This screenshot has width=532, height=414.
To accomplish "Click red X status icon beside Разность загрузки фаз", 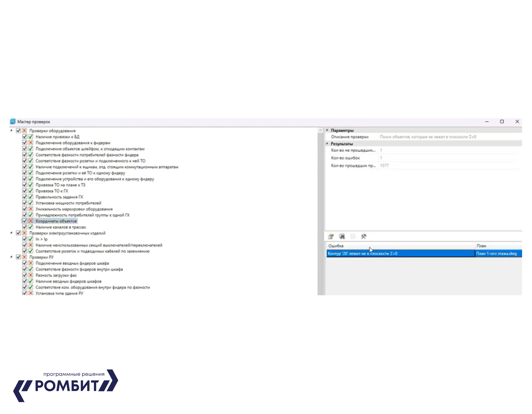I will point(31,275).
